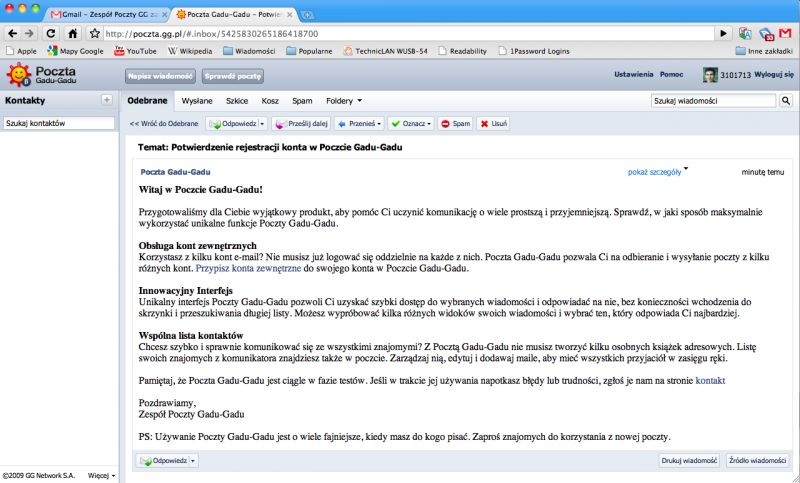Close the Gmail tab
Image resolution: width=800 pixels, height=483 pixels.
coord(164,15)
